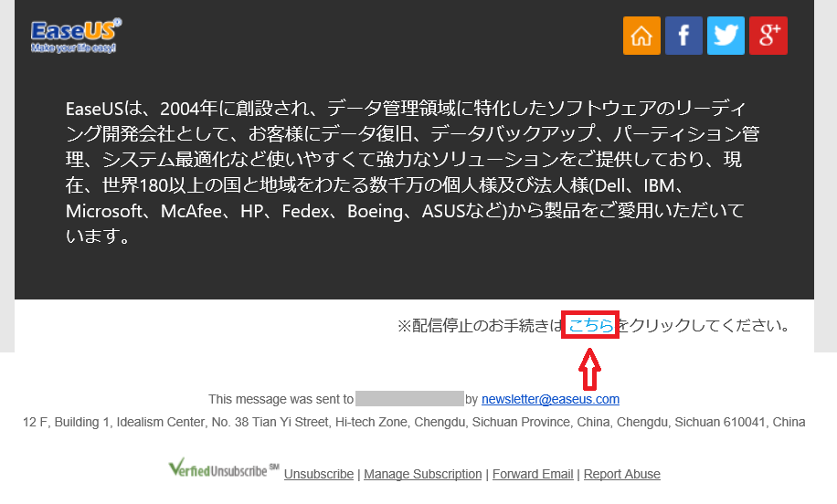Open the Facebook icon link
Viewport: 837px width, 504px height.
point(683,36)
